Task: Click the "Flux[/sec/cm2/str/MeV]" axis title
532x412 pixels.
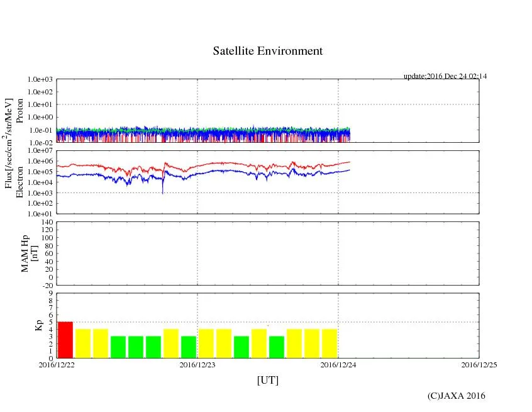Action: click(x=8, y=143)
